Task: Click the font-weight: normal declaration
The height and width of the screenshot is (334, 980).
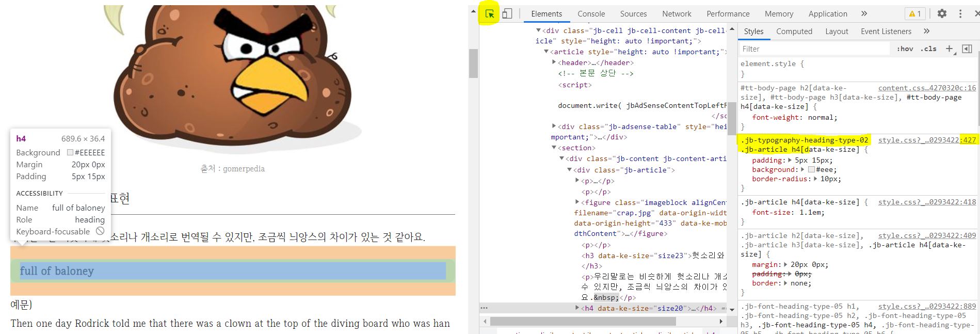Action: pos(795,117)
